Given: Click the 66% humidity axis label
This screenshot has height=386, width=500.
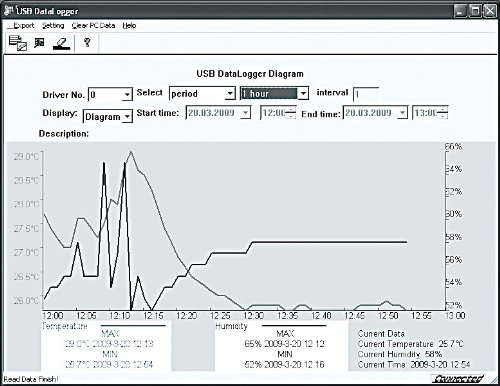Looking at the screenshot, I should point(454,146).
